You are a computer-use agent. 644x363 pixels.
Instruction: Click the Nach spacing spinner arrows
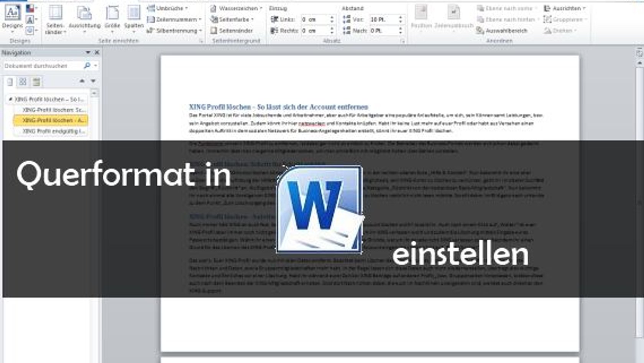(x=401, y=30)
